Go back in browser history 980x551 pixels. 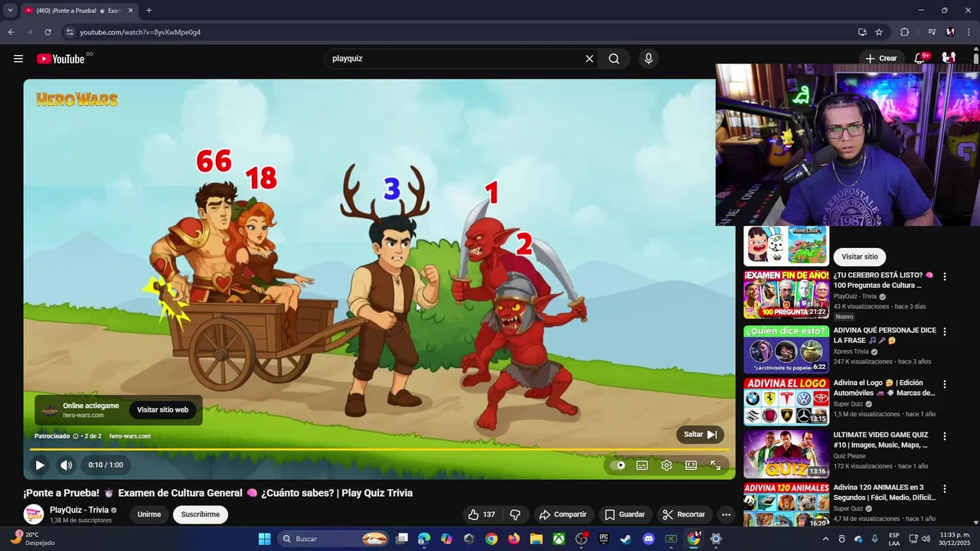11,32
